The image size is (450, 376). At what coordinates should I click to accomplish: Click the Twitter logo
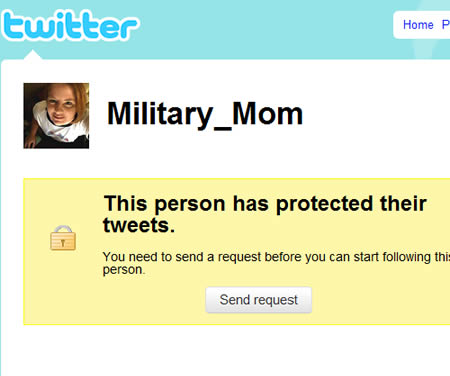[x=70, y=25]
